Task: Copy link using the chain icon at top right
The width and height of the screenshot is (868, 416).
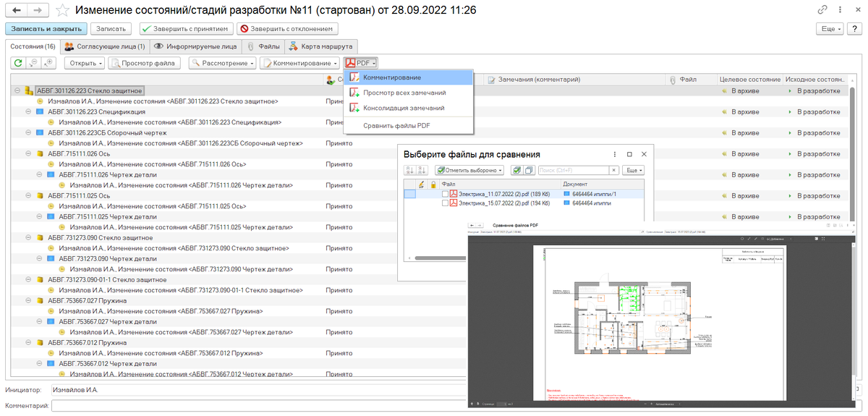Action: (822, 10)
